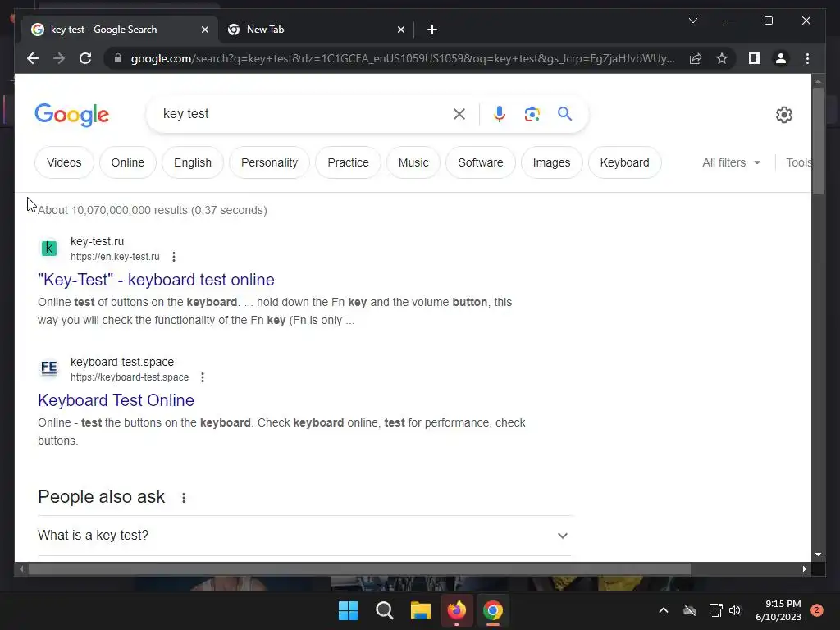The image size is (840, 630).
Task: Bookmark this tab with the star
Action: 722,58
